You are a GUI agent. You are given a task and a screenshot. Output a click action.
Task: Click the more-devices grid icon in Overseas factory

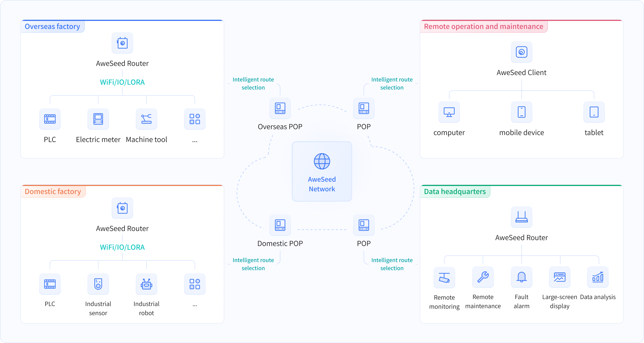pyautogui.click(x=195, y=119)
